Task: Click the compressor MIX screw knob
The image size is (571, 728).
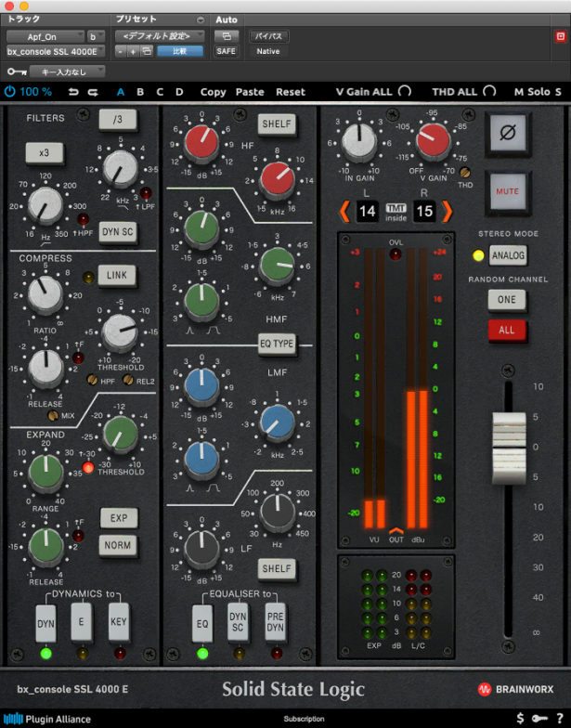Action: tap(54, 416)
